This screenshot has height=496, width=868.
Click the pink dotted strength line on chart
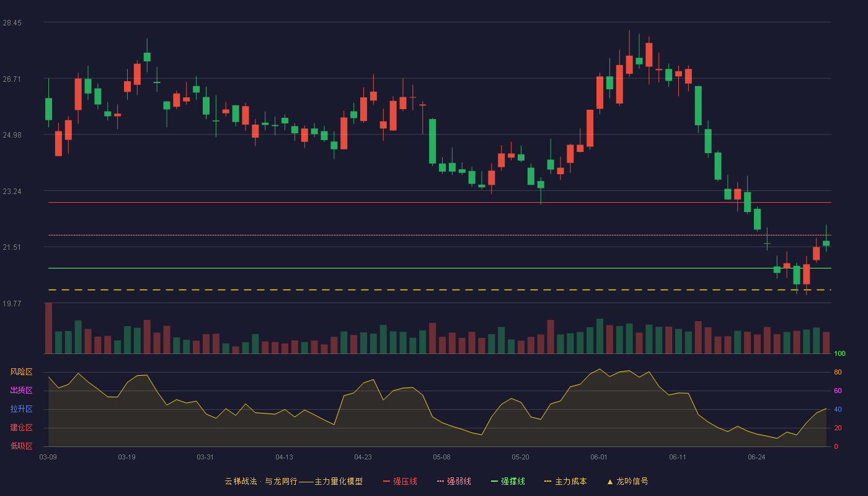(x=440, y=235)
